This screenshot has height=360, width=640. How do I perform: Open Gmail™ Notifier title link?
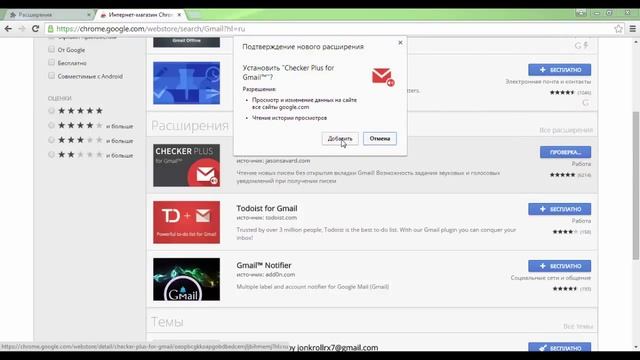[x=264, y=265]
